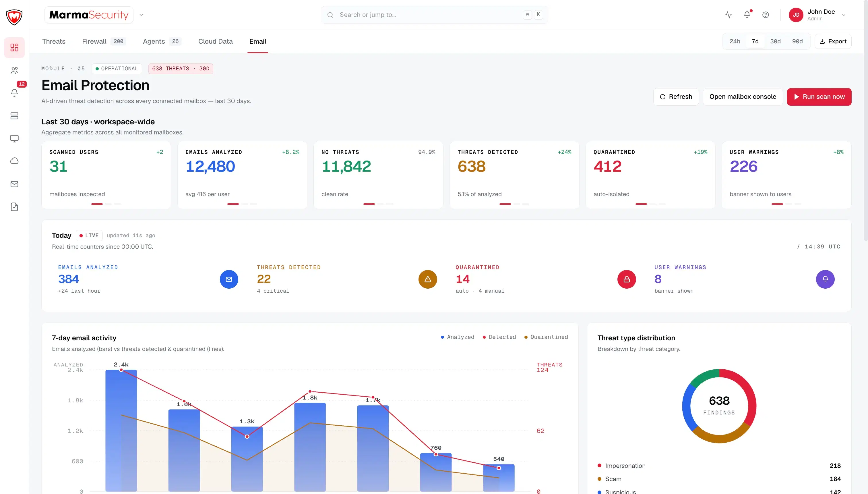Click in the Search or jump to field
Viewport: 868px width, 494px height.
coord(434,15)
